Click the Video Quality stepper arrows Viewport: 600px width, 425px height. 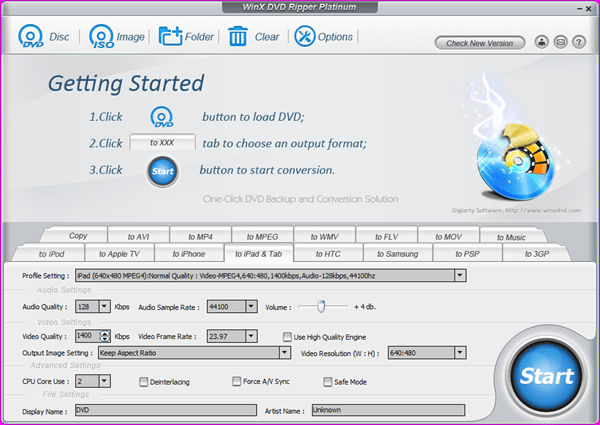point(105,336)
